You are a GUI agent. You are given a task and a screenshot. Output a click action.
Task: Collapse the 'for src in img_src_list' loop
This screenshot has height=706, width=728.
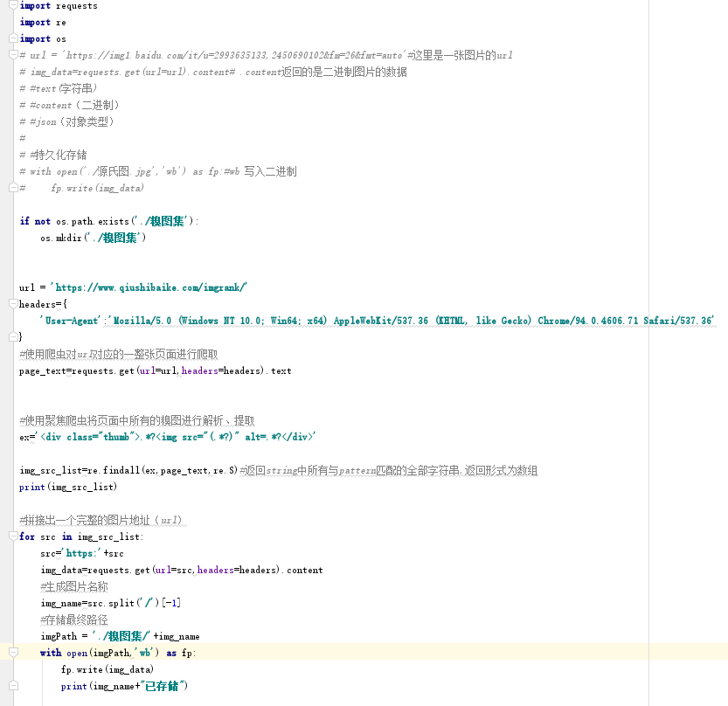[x=13, y=536]
